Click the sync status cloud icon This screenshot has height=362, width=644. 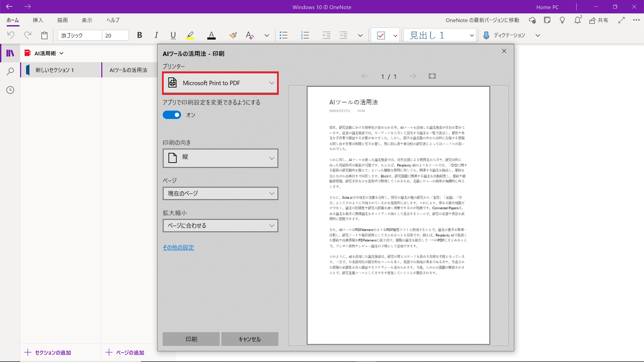point(532,20)
